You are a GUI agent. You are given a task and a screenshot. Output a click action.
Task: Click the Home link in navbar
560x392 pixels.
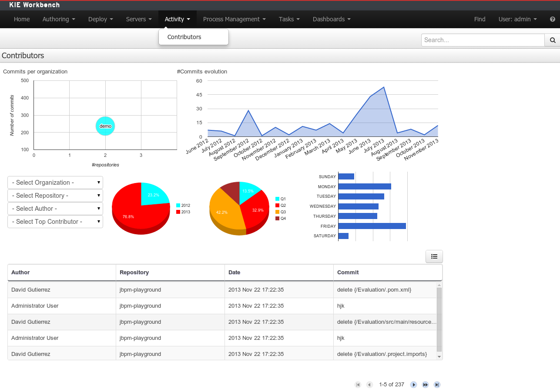point(22,19)
